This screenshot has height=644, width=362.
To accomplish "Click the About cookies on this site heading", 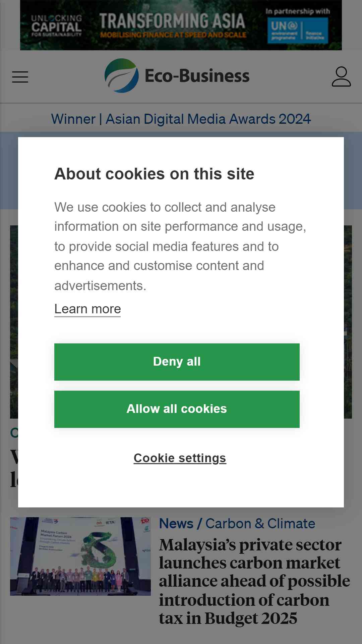I will [154, 174].
